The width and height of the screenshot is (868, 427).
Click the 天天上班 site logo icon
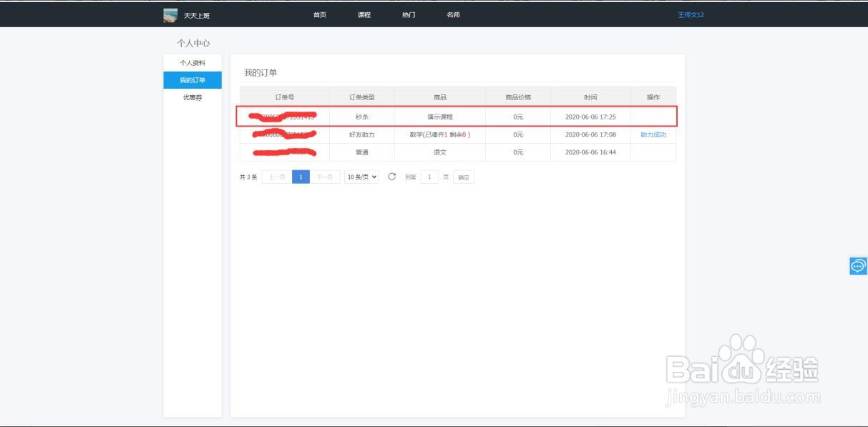point(170,14)
